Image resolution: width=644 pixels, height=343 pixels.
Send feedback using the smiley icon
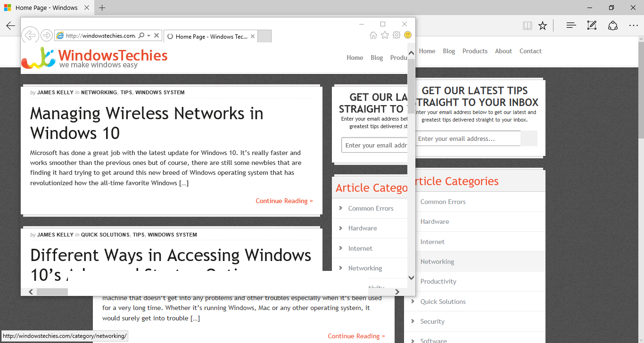point(407,35)
